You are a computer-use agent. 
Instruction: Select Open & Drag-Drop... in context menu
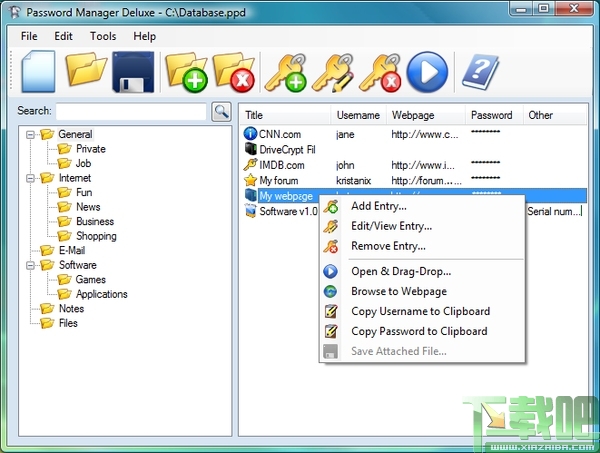pyautogui.click(x=401, y=271)
